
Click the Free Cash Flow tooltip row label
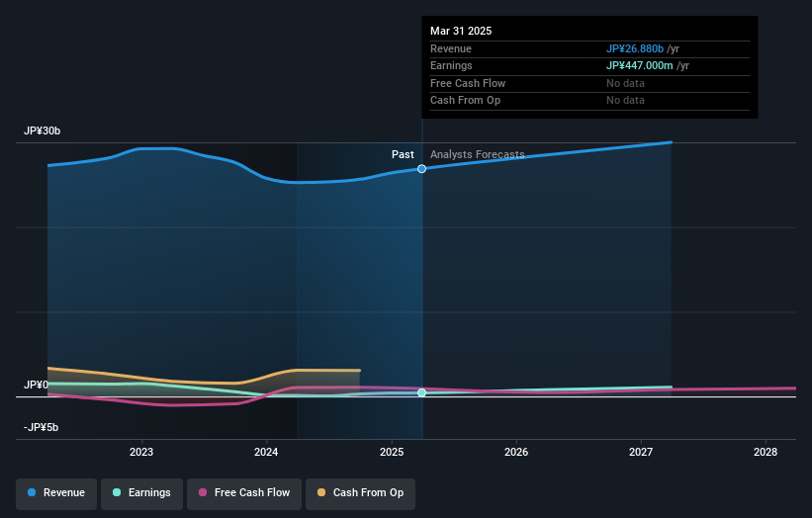click(x=468, y=83)
